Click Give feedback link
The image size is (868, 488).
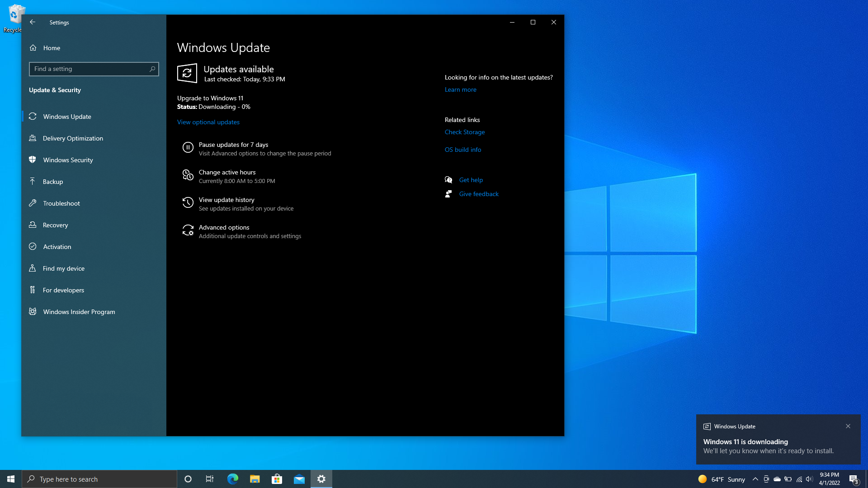(x=479, y=194)
